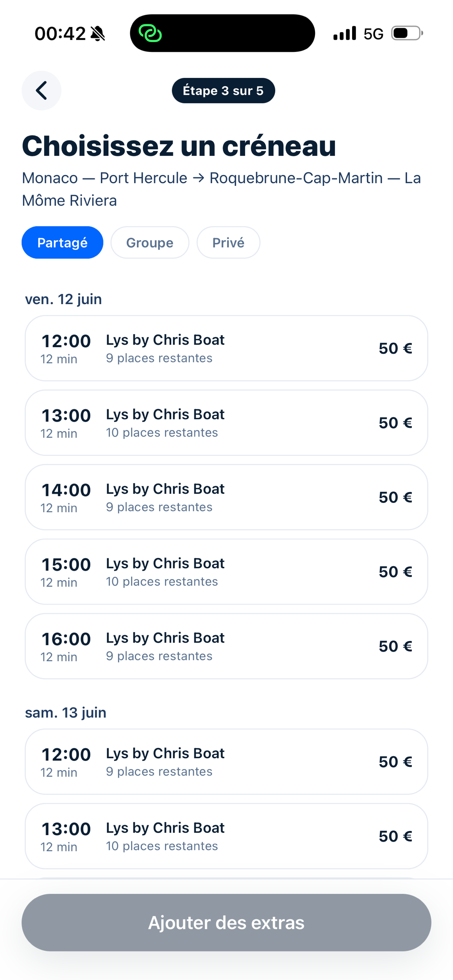The height and width of the screenshot is (980, 453).
Task: Tap the back arrow icon
Action: click(42, 91)
